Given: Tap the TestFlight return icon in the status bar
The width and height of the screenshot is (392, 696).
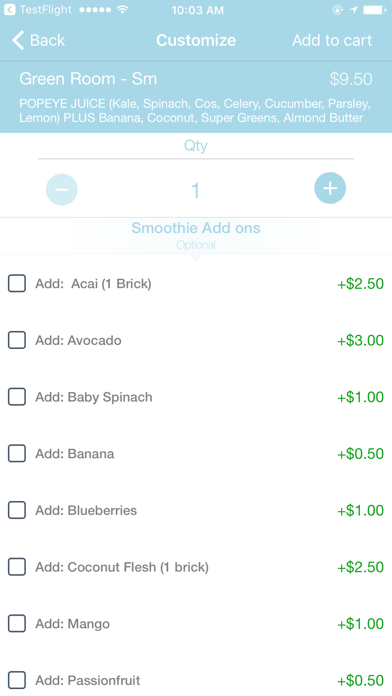Looking at the screenshot, I should point(9,9).
